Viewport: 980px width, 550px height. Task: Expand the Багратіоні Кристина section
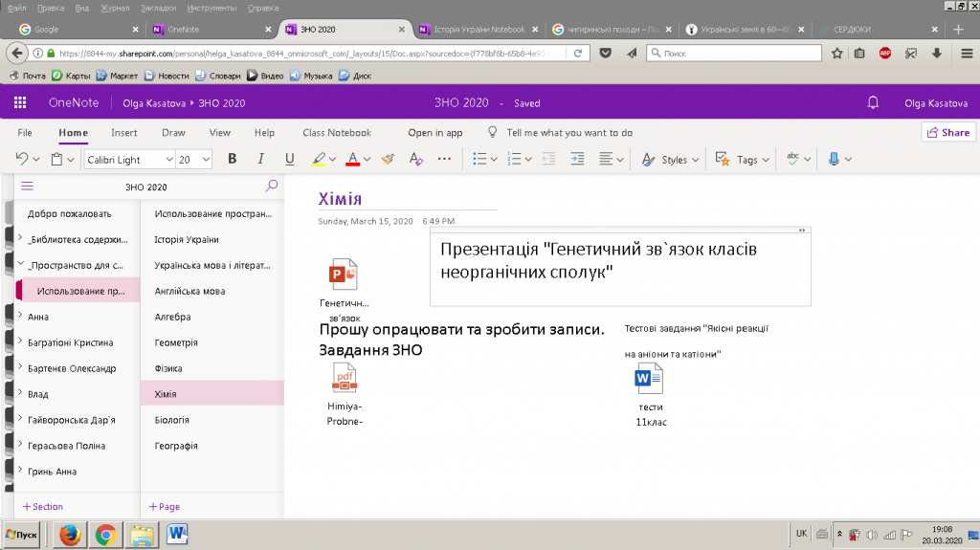pyautogui.click(x=21, y=341)
